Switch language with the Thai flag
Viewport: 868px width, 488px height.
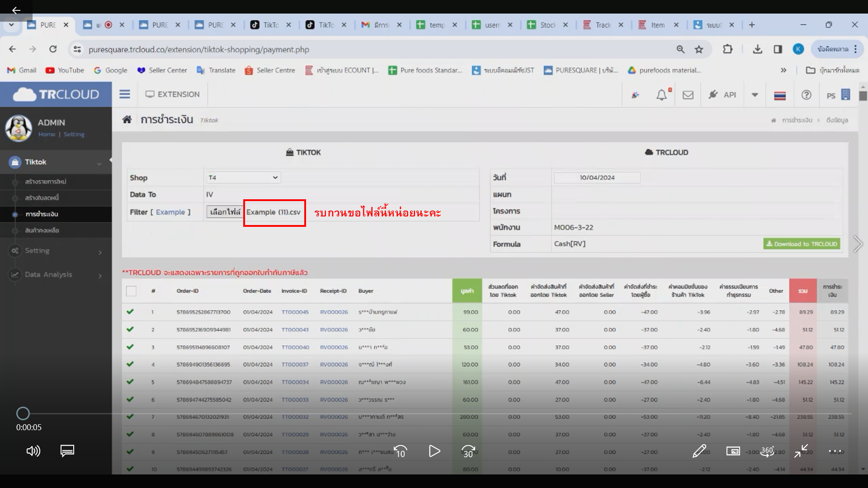pyautogui.click(x=780, y=95)
